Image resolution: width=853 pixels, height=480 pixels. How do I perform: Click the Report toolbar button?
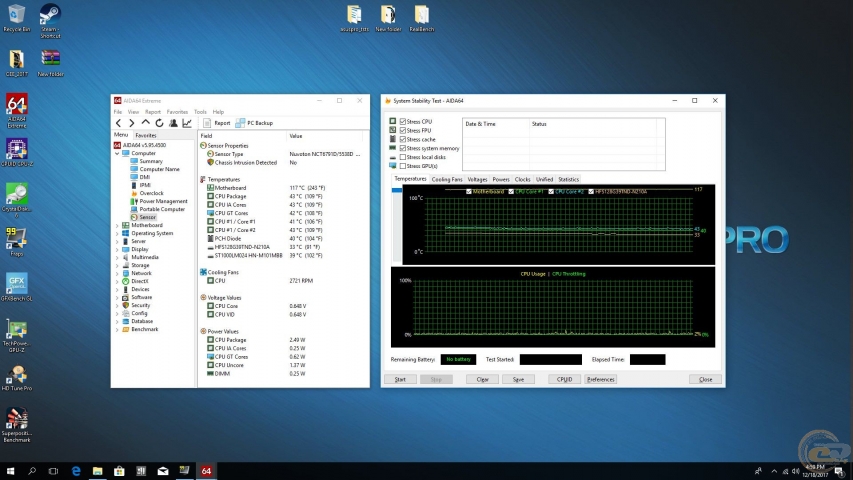[x=217, y=123]
